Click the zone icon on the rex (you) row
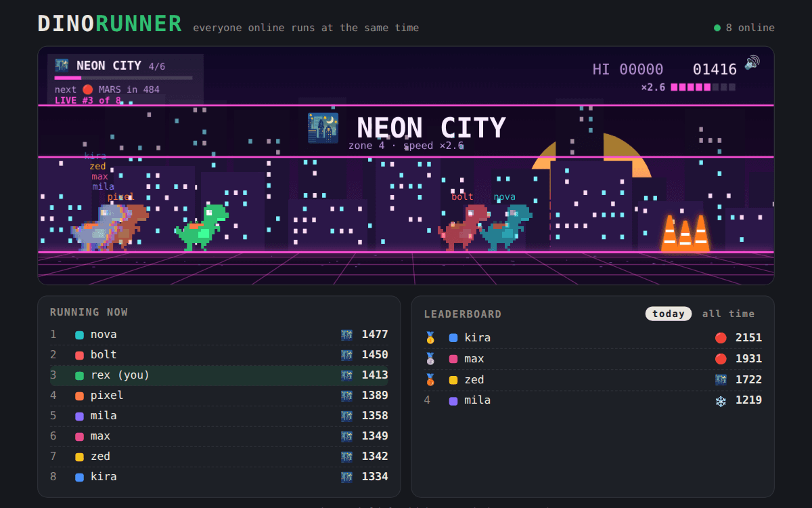812x508 pixels. 347,375
